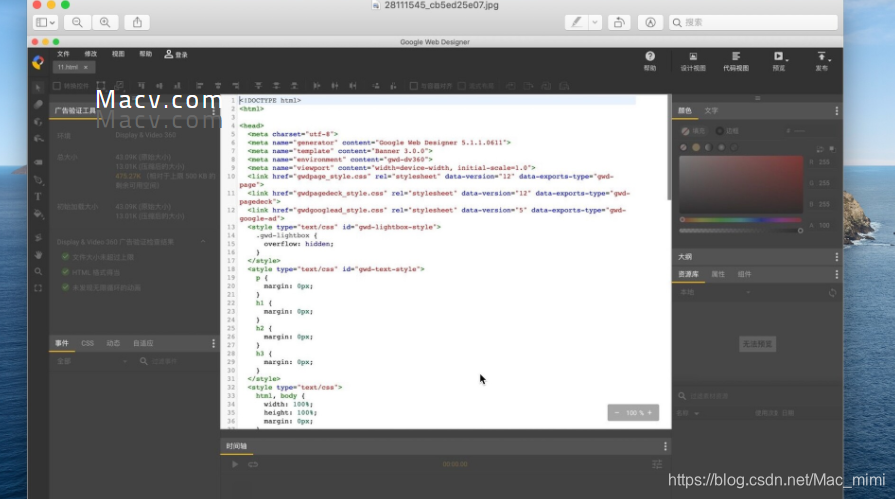Open the Help (帮助) icon in top bar

click(650, 61)
